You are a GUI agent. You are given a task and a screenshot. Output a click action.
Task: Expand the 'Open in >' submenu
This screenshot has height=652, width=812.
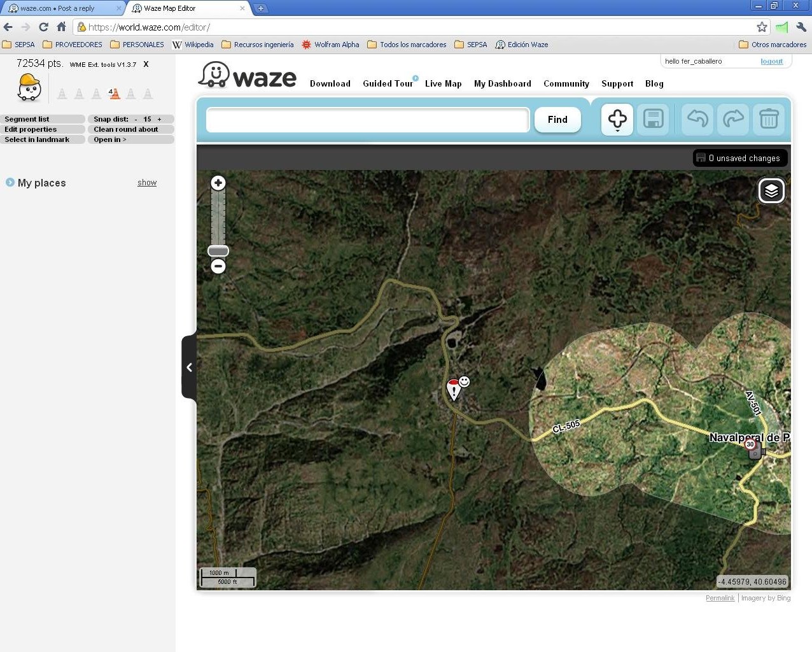pyautogui.click(x=110, y=139)
